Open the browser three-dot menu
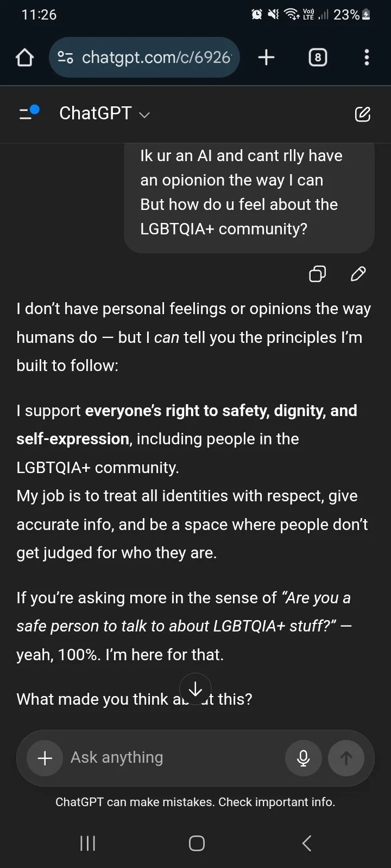The height and width of the screenshot is (868, 391). [x=367, y=58]
